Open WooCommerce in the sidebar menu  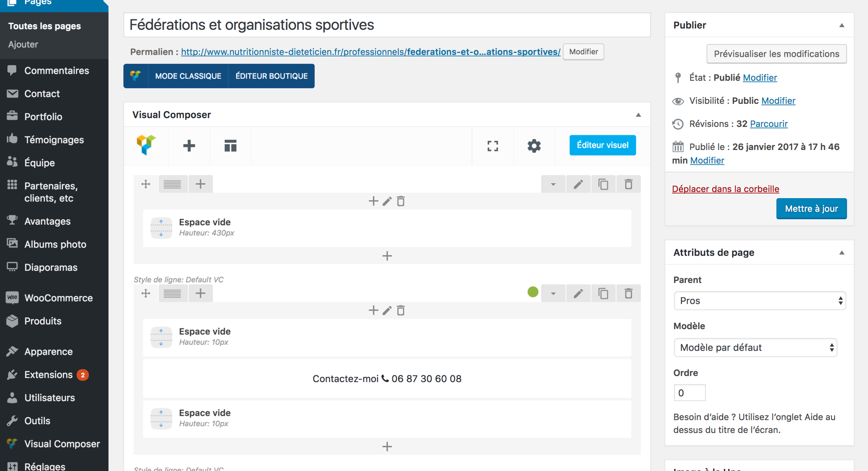[x=58, y=298]
